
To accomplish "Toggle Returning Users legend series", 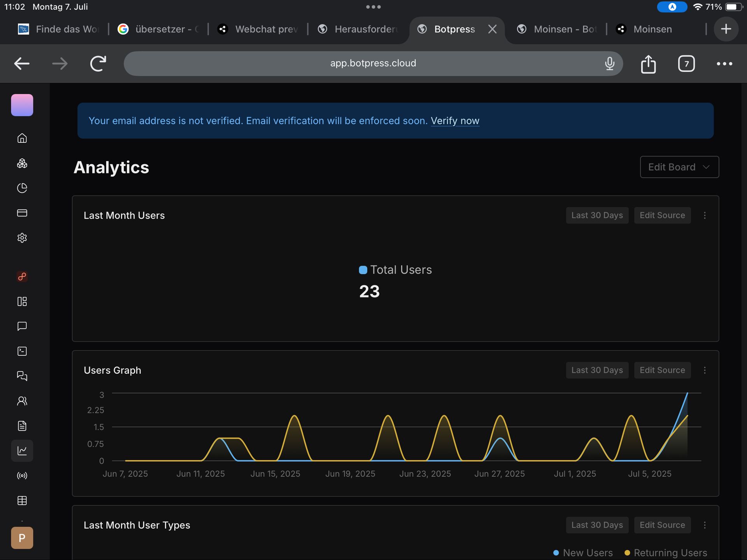I will pos(666,553).
